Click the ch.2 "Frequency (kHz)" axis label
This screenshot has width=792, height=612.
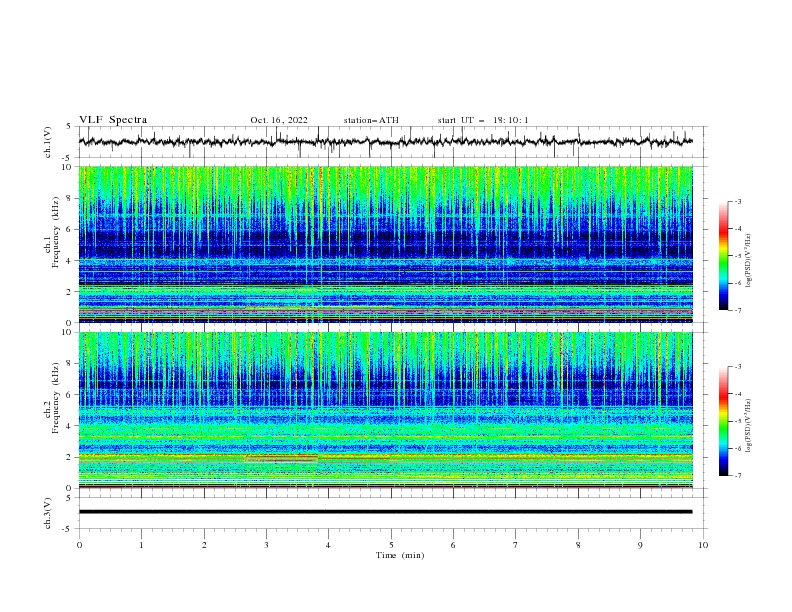point(56,397)
